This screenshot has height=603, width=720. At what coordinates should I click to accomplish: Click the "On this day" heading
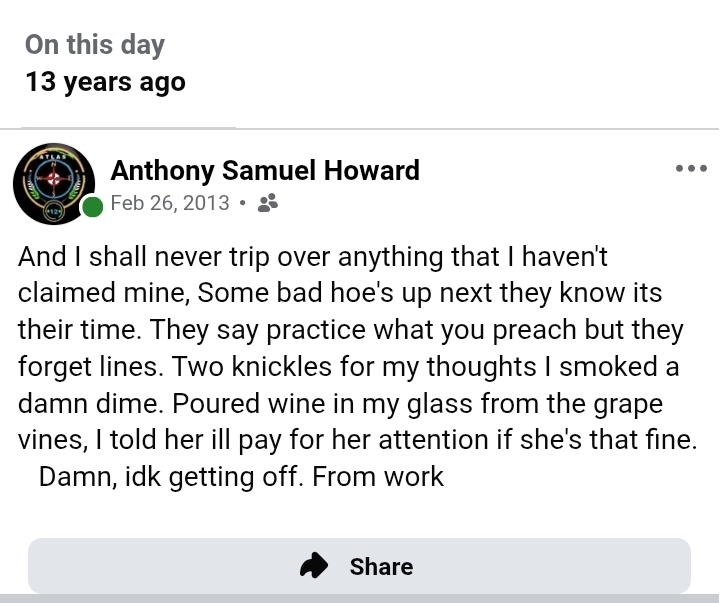point(95,45)
